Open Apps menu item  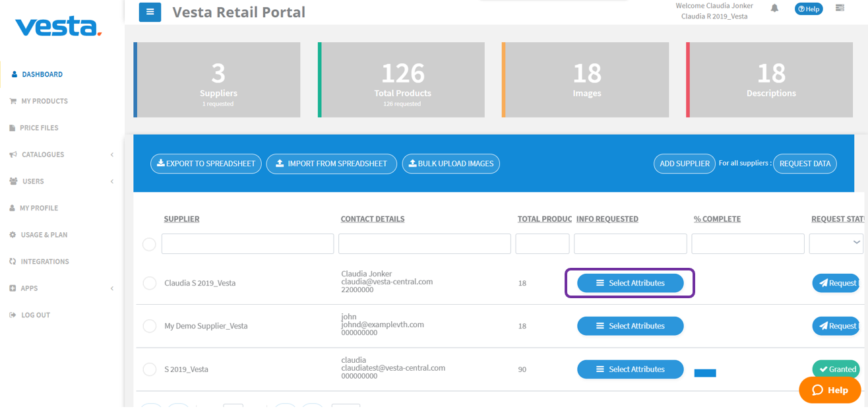pyautogui.click(x=29, y=288)
